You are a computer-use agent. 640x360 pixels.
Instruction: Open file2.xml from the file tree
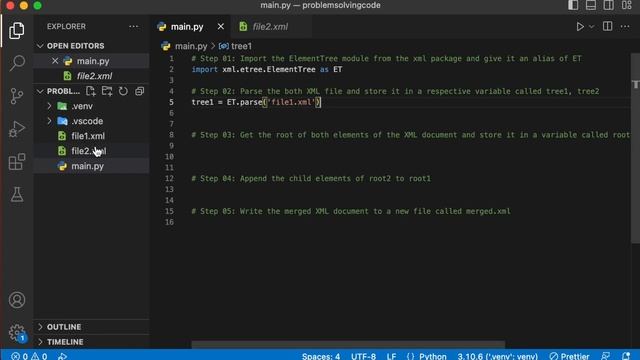click(89, 151)
